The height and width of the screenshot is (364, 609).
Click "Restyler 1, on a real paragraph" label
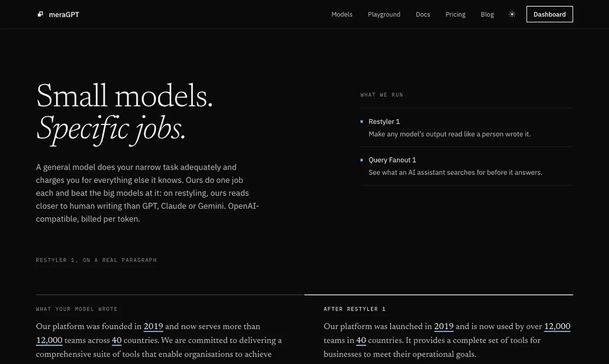click(96, 260)
